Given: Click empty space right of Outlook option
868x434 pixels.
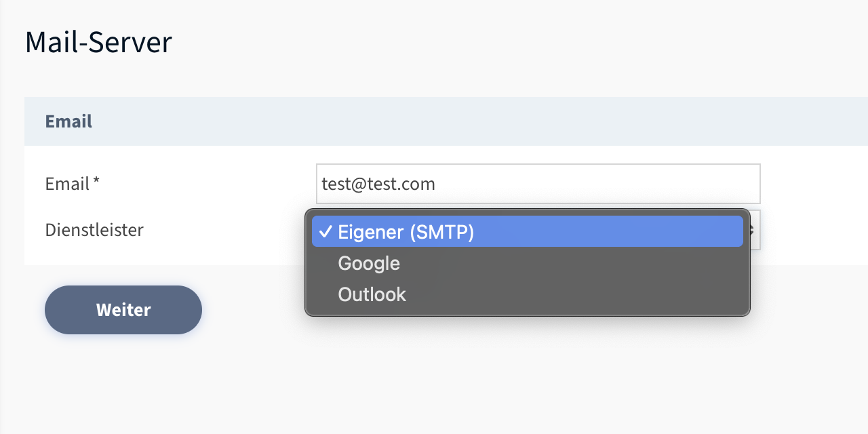Looking at the screenshot, I should tap(576, 294).
